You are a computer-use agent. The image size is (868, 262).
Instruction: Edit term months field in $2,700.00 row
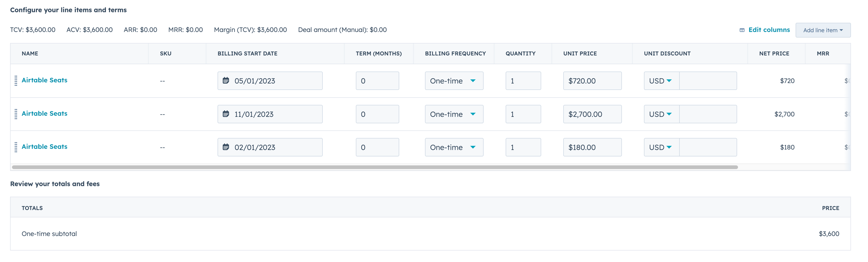point(377,114)
